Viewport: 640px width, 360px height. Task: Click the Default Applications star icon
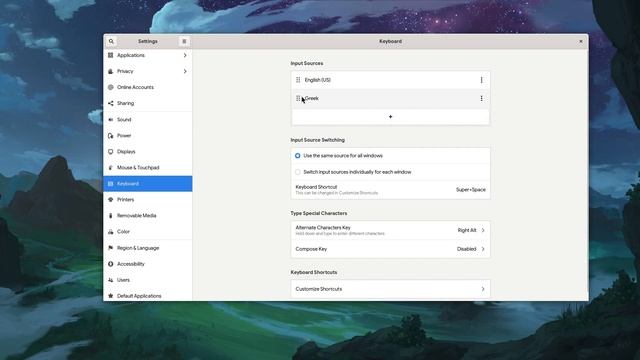(110, 296)
